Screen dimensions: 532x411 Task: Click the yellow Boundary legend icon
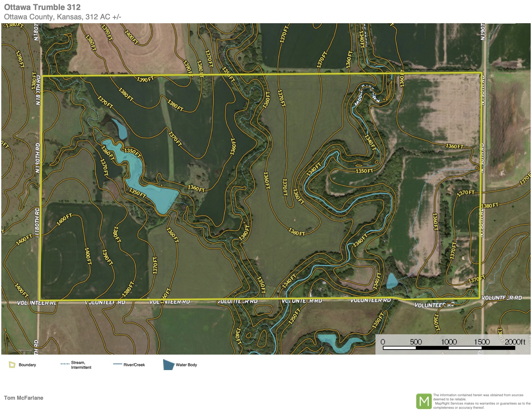pyautogui.click(x=12, y=365)
